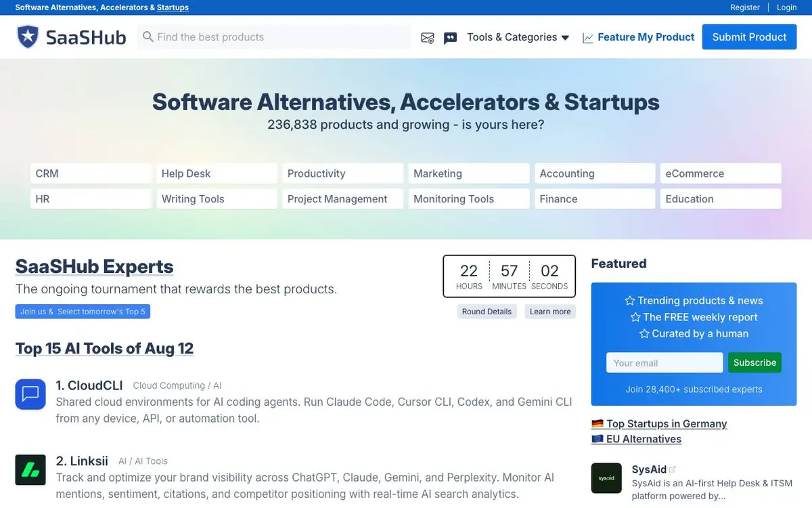Click Join 28,400+ subscribed experts text
Image resolution: width=812 pixels, height=508 pixels.
click(x=694, y=389)
